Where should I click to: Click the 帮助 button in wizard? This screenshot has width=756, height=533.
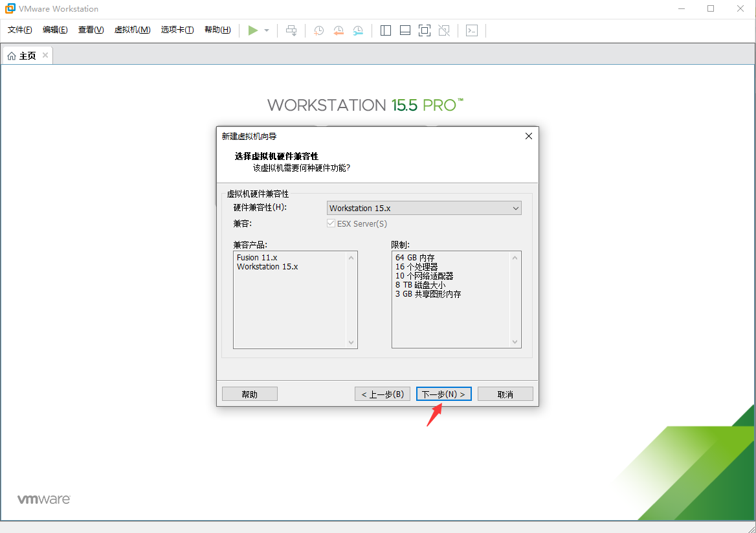(249, 394)
